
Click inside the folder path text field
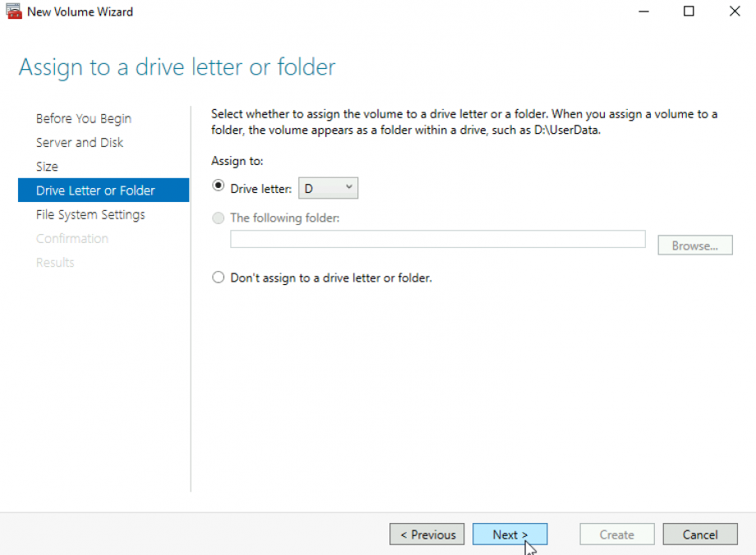(x=437, y=239)
